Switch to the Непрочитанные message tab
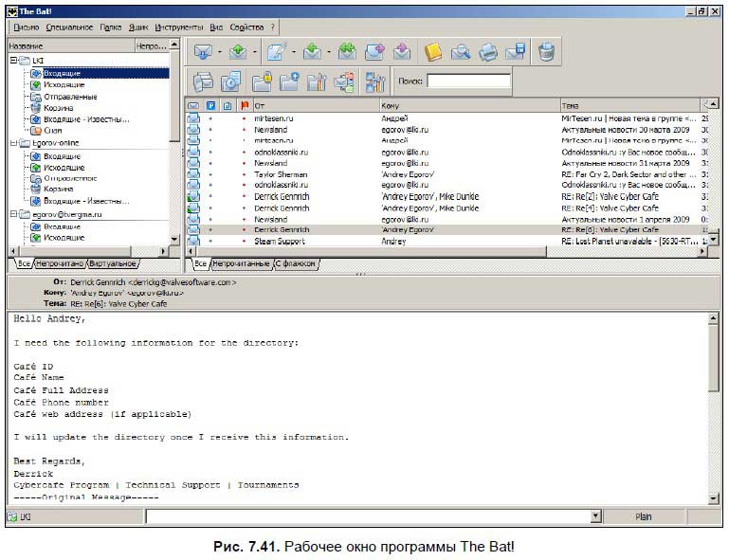This screenshot has width=729, height=560. click(x=241, y=264)
